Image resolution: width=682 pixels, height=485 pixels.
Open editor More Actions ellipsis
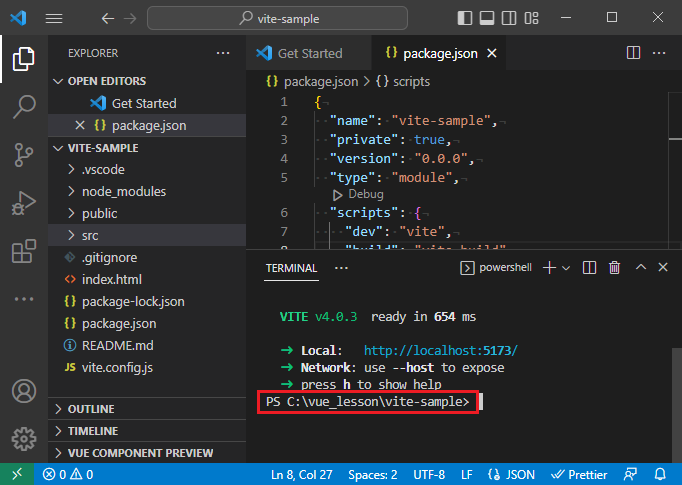(659, 53)
